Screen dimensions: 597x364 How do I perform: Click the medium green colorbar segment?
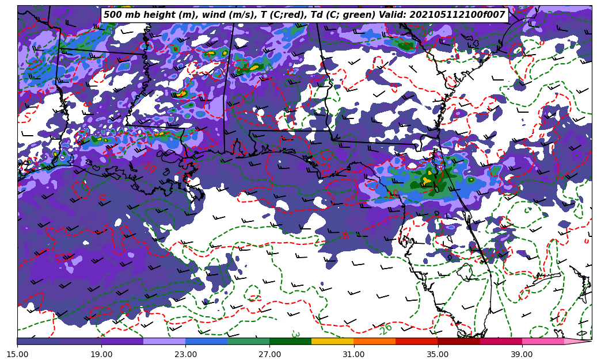[248, 341]
